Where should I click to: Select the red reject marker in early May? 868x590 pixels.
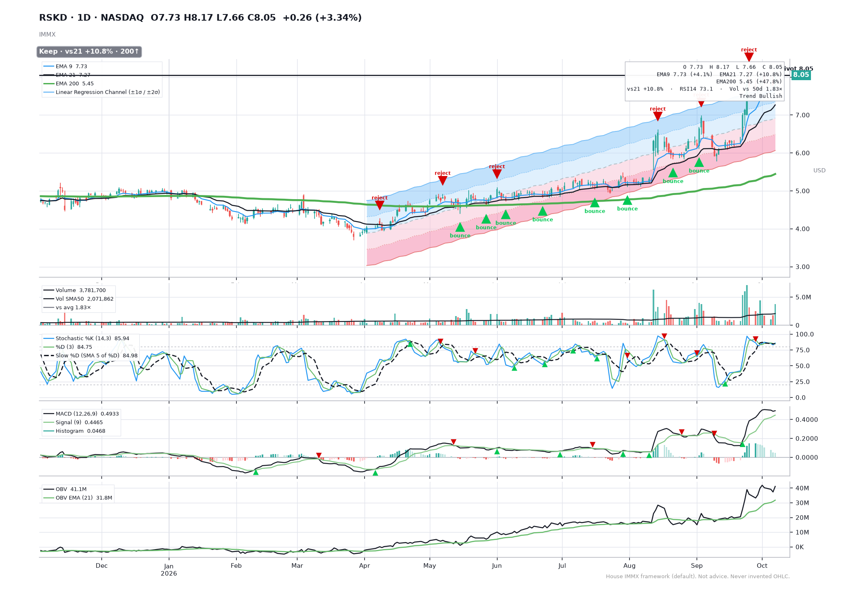pyautogui.click(x=442, y=181)
